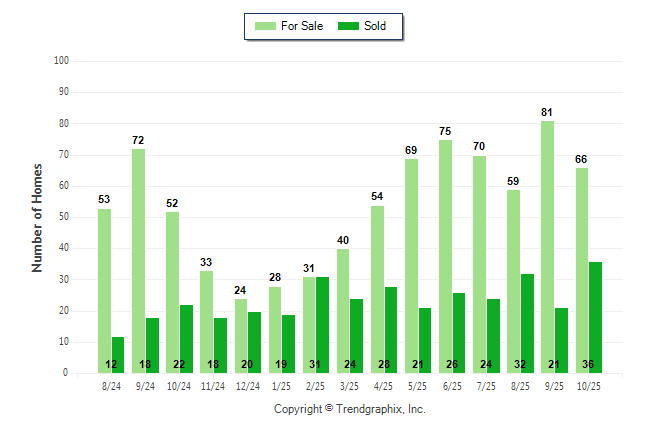Image resolution: width=646 pixels, height=434 pixels.
Task: Select the For Sale bar for 6/25
Action: pyautogui.click(x=445, y=256)
